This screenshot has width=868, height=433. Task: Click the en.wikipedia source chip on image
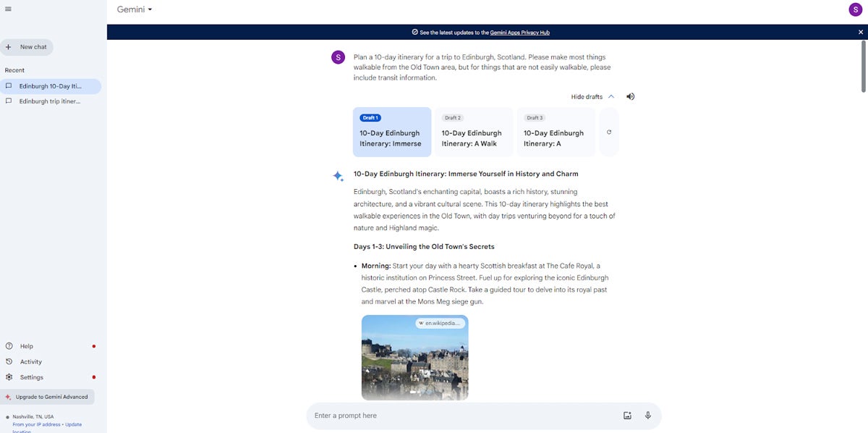click(440, 323)
